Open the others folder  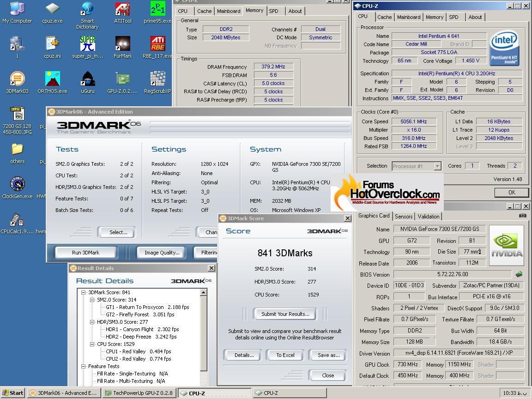(x=17, y=153)
